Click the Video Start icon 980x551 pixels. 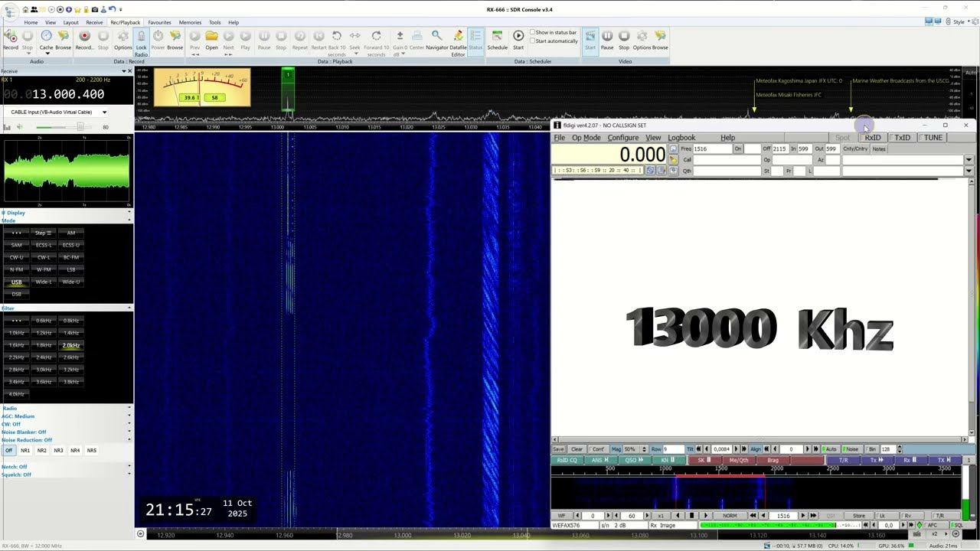pos(590,36)
